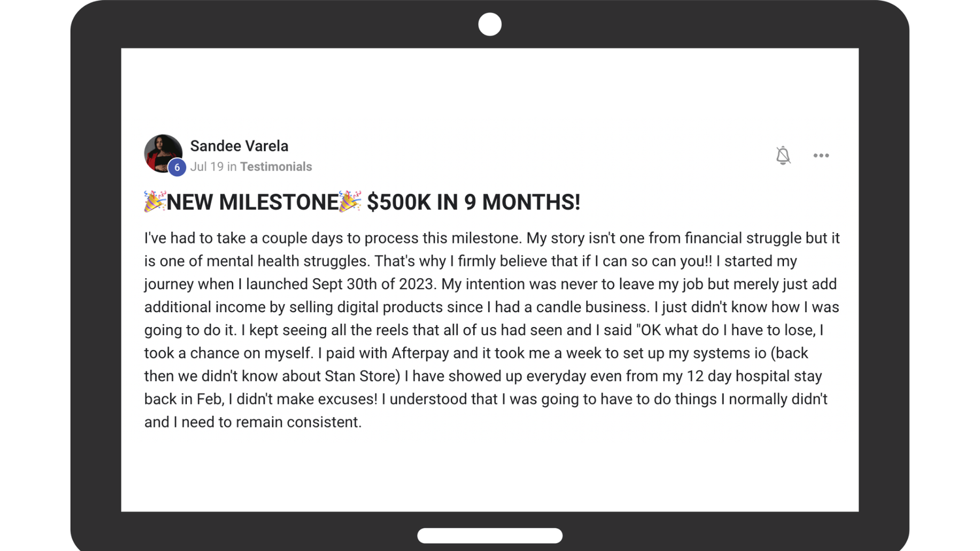Image resolution: width=980 pixels, height=551 pixels.
Task: Tap the tablet's white home bar
Action: pos(490,536)
